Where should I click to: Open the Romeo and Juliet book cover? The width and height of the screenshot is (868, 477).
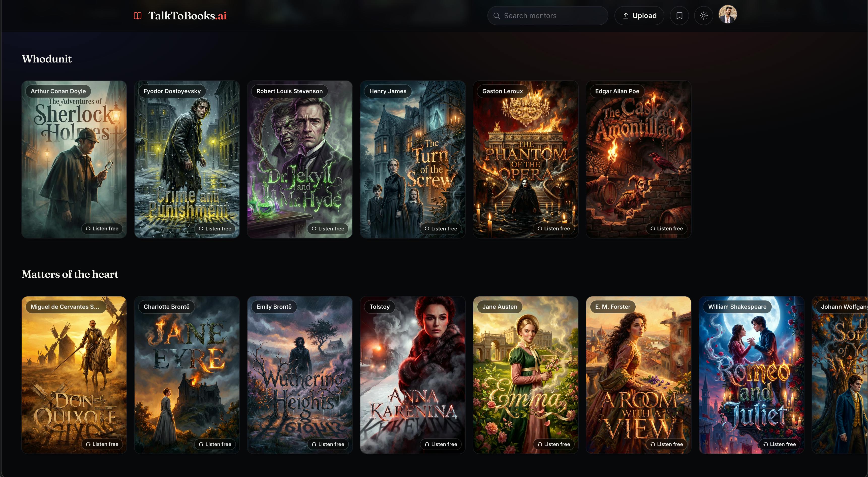pos(751,375)
